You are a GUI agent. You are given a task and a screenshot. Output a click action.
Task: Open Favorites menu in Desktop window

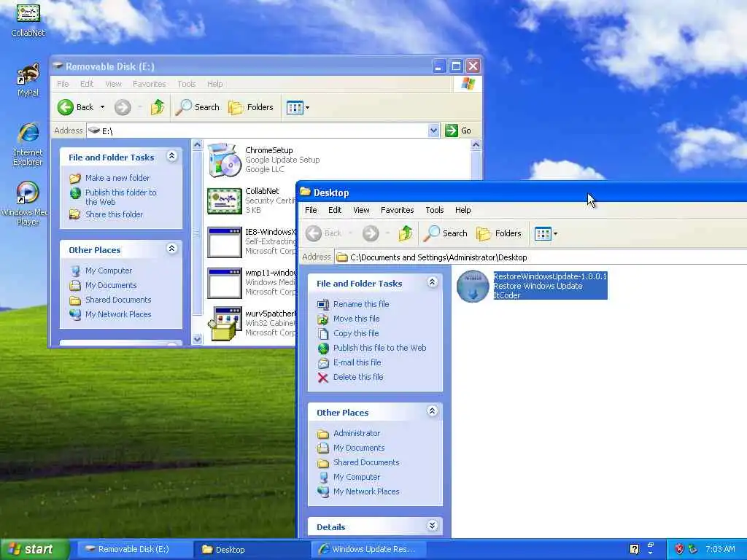pos(398,210)
